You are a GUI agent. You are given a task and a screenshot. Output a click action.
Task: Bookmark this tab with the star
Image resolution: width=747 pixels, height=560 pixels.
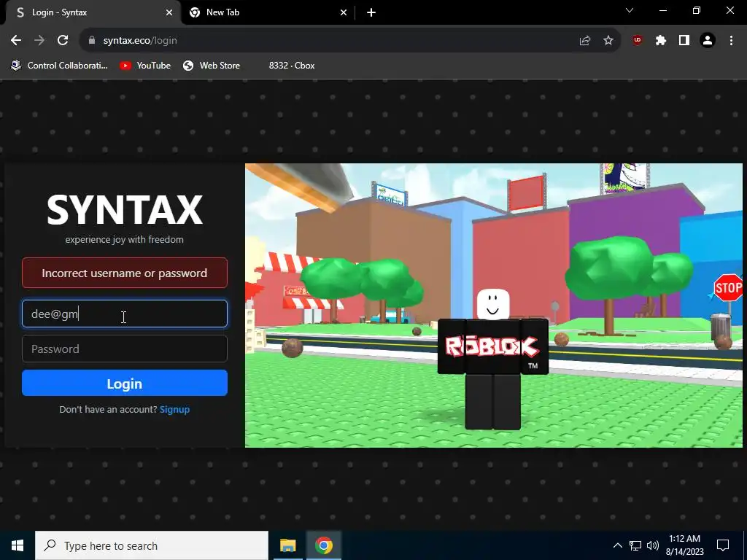click(x=608, y=41)
